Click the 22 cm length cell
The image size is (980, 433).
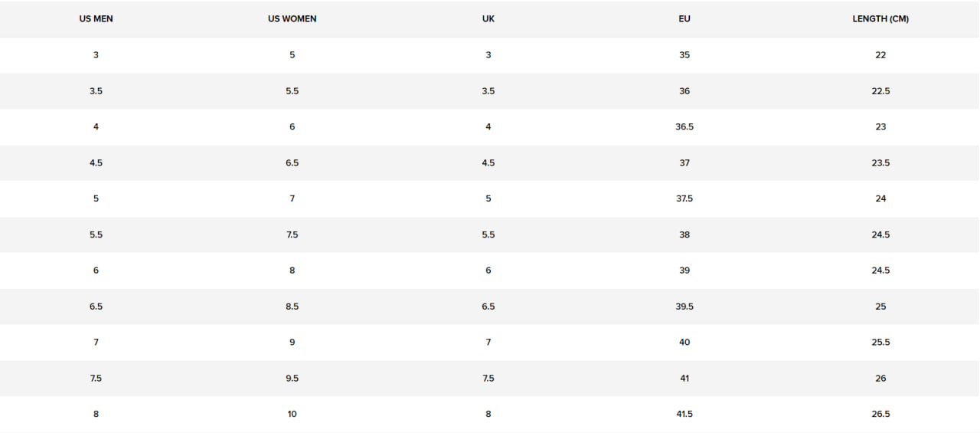(880, 55)
